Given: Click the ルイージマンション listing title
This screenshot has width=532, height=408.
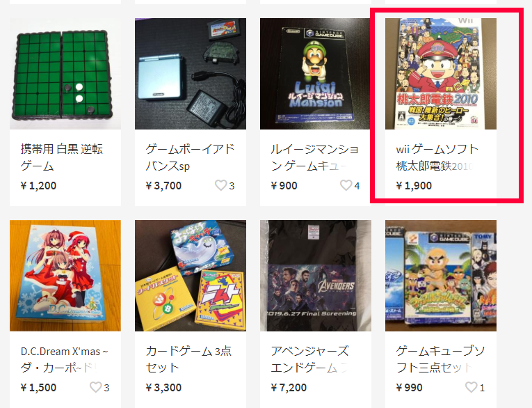Looking at the screenshot, I should coord(315,157).
